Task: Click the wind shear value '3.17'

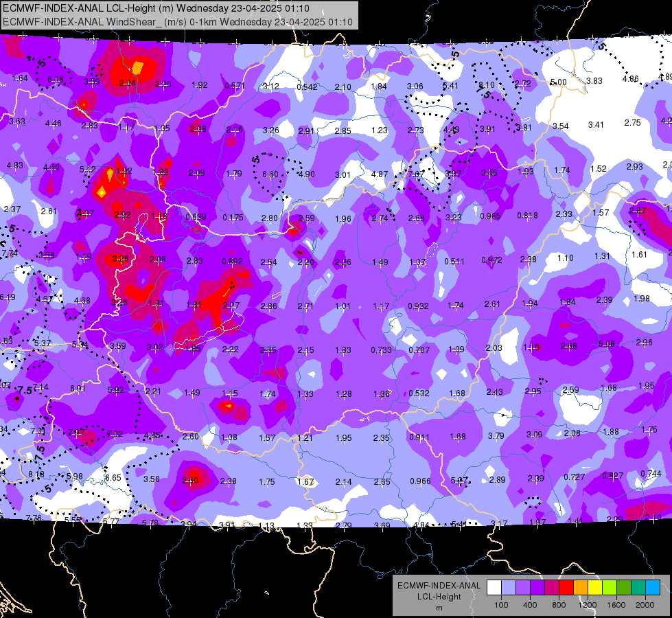Action: tap(499, 524)
